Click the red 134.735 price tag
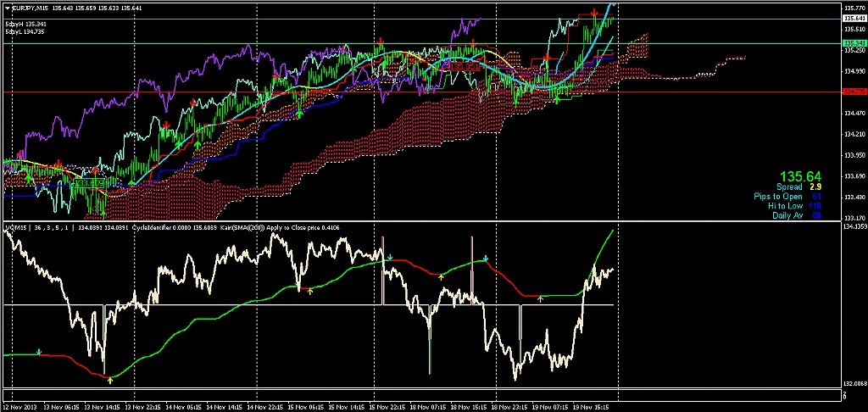 click(853, 92)
